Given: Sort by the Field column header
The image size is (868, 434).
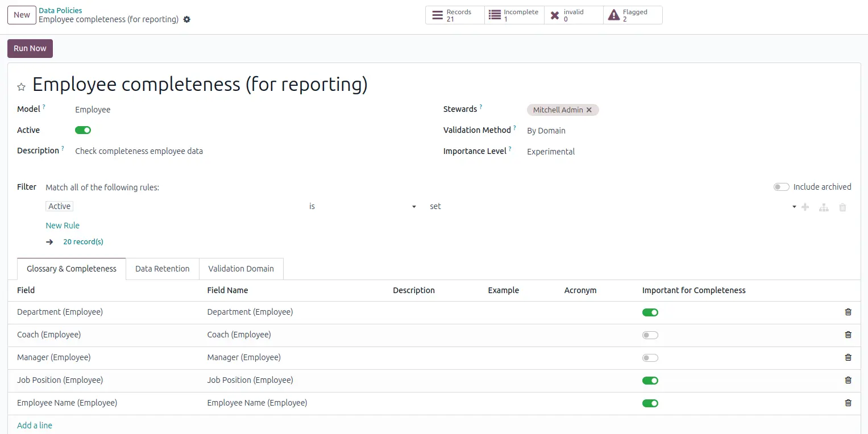Looking at the screenshot, I should point(26,290).
